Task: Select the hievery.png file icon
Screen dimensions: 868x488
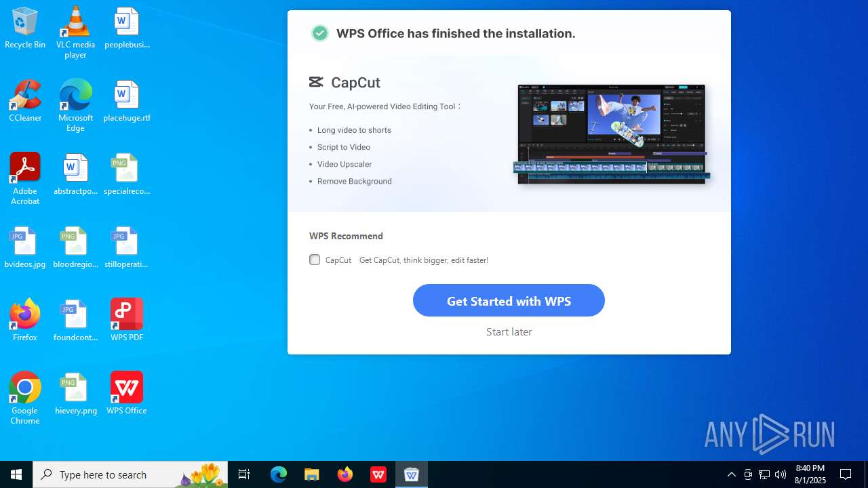Action: (75, 394)
